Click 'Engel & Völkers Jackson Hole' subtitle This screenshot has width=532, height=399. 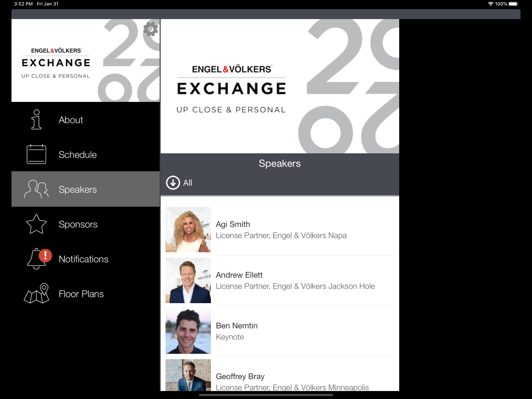click(324, 286)
